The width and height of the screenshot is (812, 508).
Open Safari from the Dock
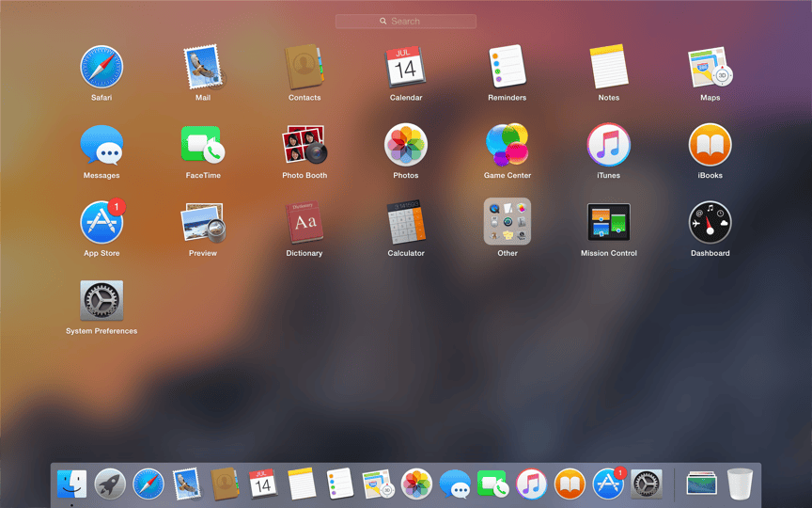(148, 484)
